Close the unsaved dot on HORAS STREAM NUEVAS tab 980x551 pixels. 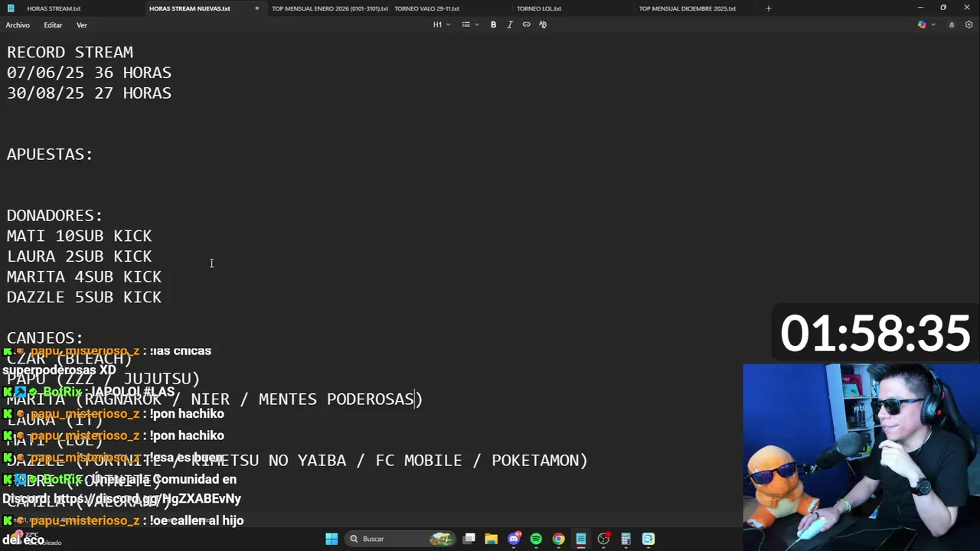pos(256,8)
